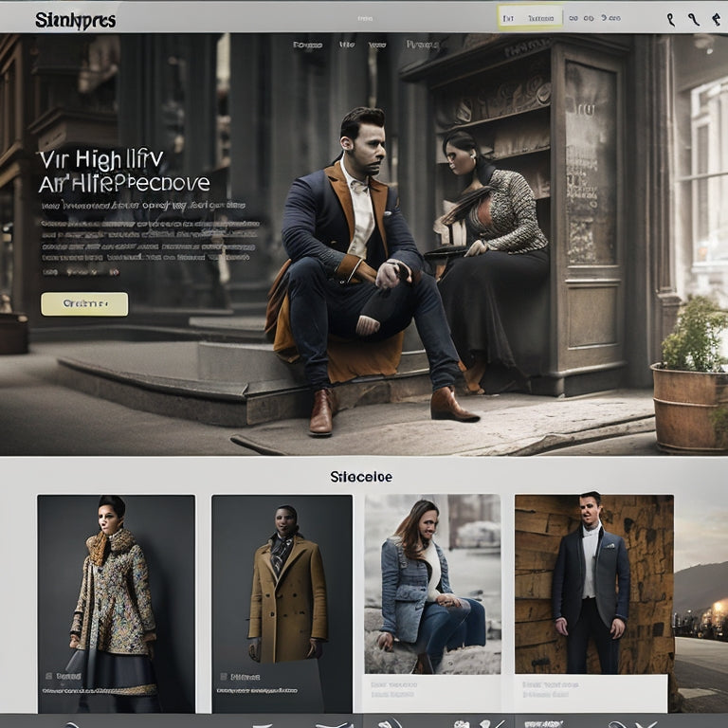Open the fourth hero navigation menu item
The image size is (728, 728).
point(422,45)
